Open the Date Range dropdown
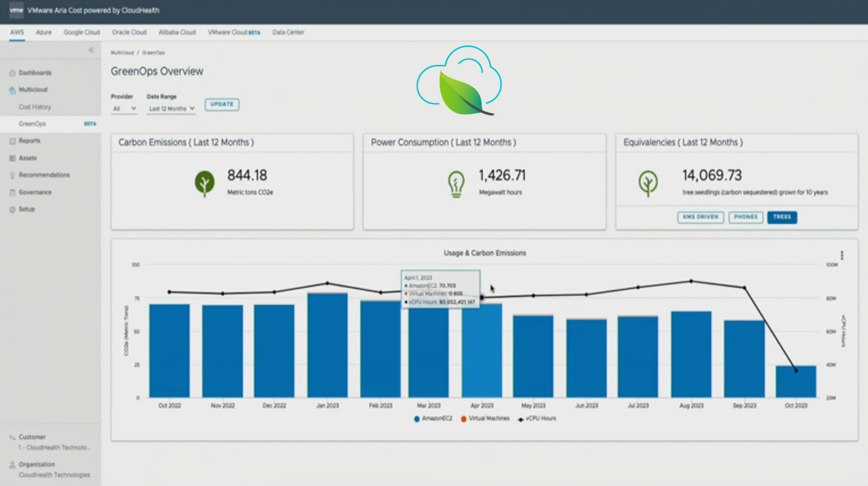Screen dimensions: 868x486 click(172, 109)
